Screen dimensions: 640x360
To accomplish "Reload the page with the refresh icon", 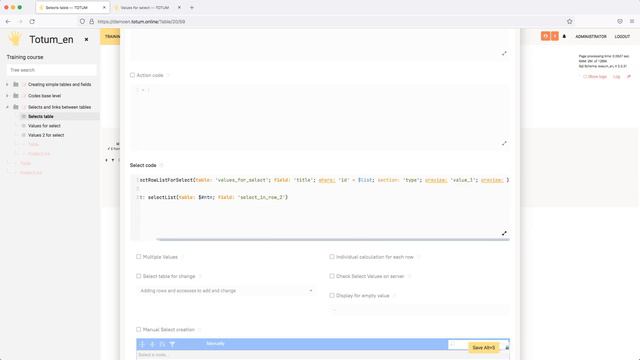I will click(32, 21).
